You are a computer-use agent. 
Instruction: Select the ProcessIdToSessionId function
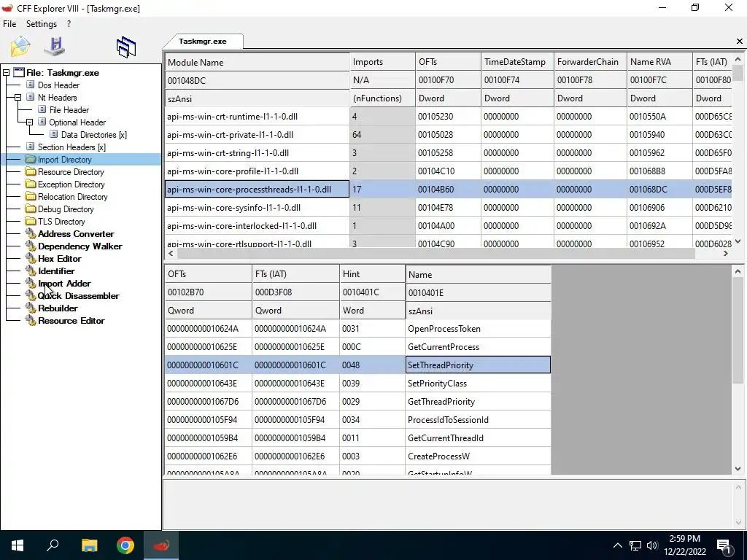478,419
